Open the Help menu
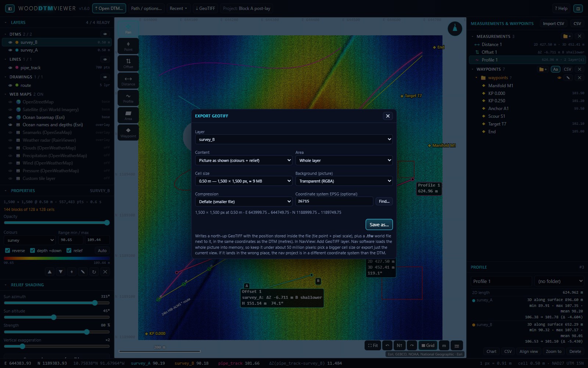588x368 pixels. click(561, 8)
